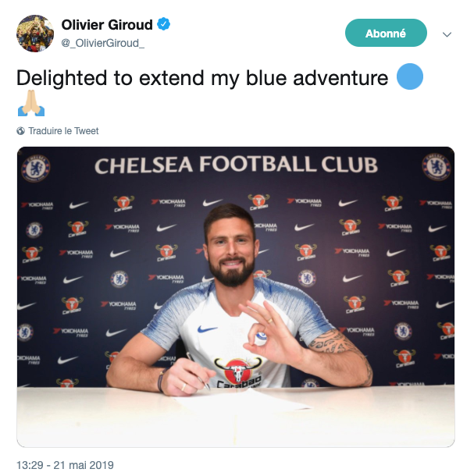Click the CHELSEA FOOTBALL CLUB banner text
Screen dimensions: 474x476
(x=236, y=165)
